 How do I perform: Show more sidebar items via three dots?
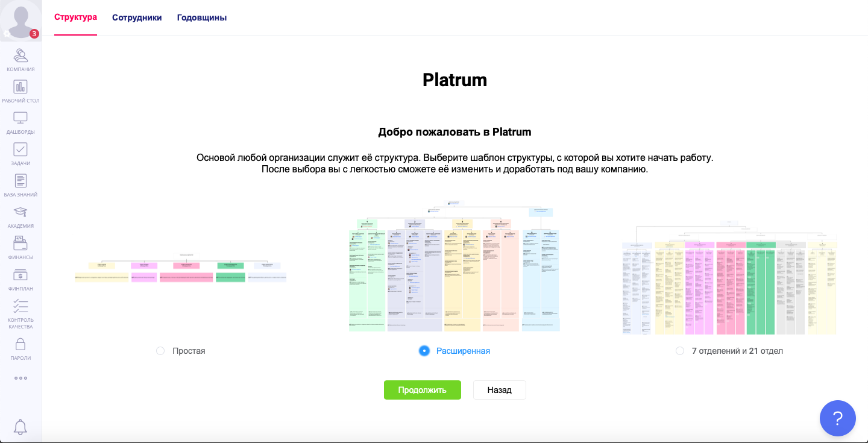point(20,379)
